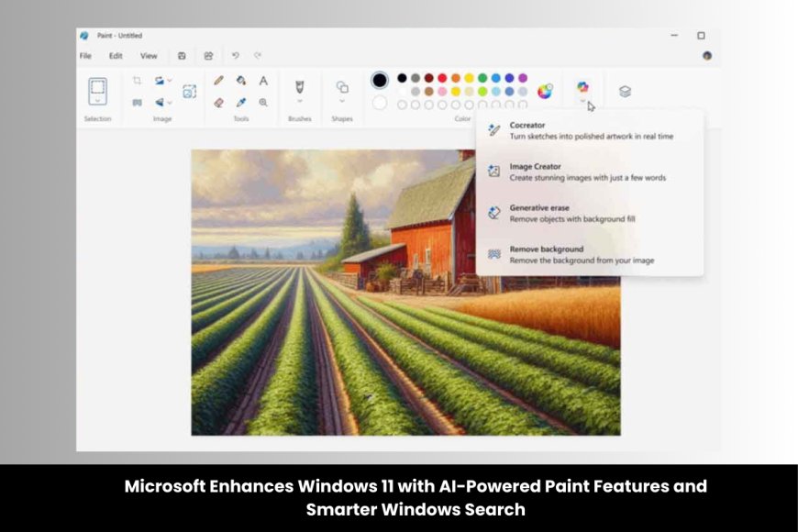The height and width of the screenshot is (532, 798).
Task: Expand the Brushes dropdown chevron
Action: (x=300, y=101)
